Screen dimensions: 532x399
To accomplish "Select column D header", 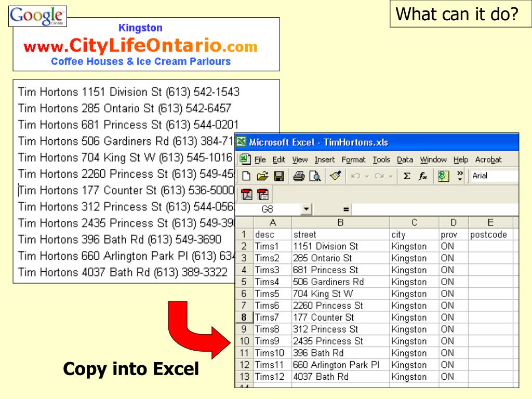I will (454, 222).
